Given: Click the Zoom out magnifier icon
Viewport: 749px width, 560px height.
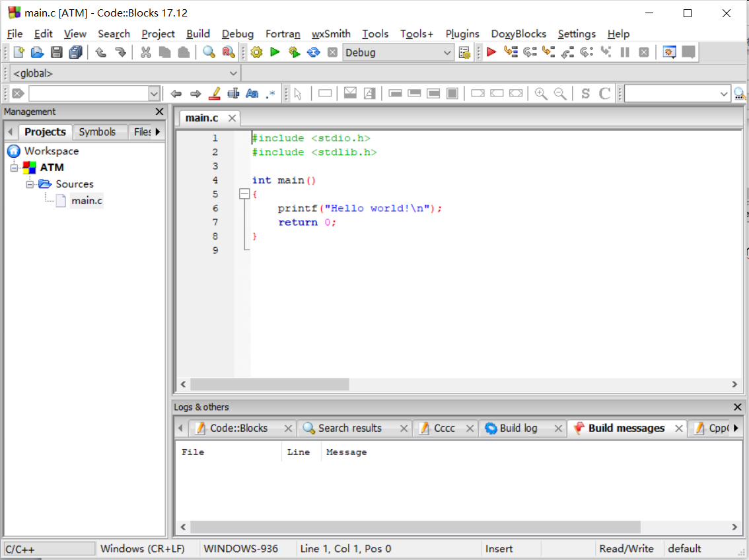Looking at the screenshot, I should coord(560,94).
